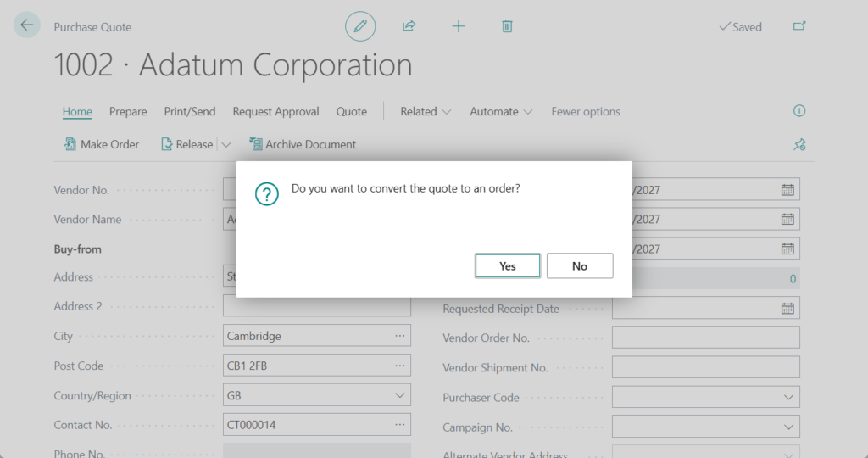Viewport: 868px width, 458px height.
Task: Expand the Automate menu
Action: coord(501,112)
